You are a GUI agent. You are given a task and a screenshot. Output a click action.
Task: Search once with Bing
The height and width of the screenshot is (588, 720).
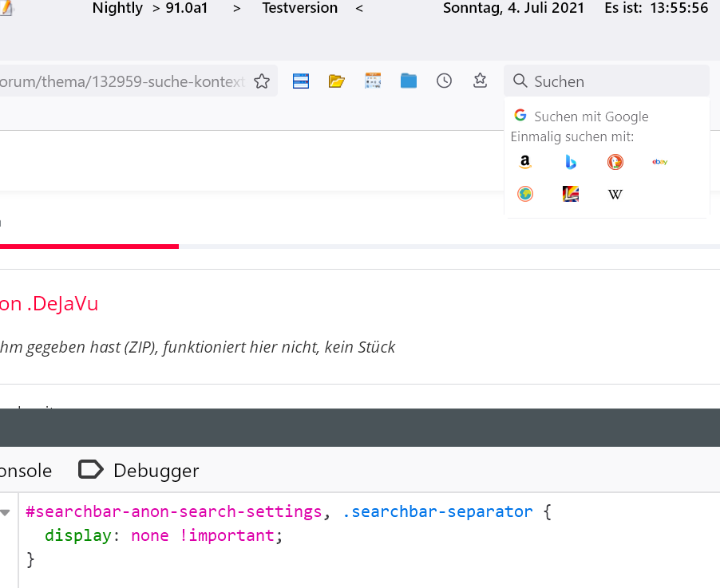570,162
